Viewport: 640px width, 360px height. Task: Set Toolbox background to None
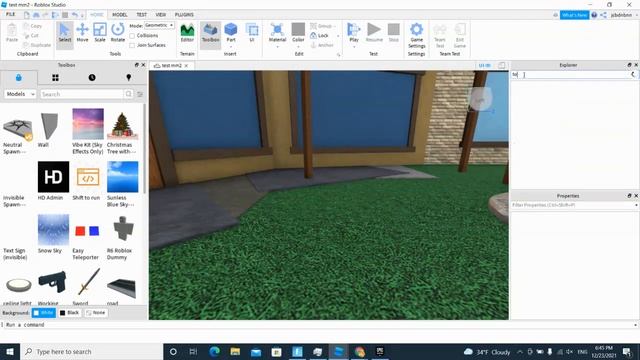click(x=96, y=313)
